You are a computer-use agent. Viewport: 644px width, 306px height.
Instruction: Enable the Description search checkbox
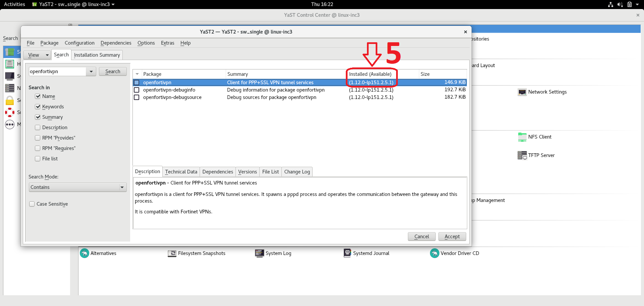(x=38, y=127)
